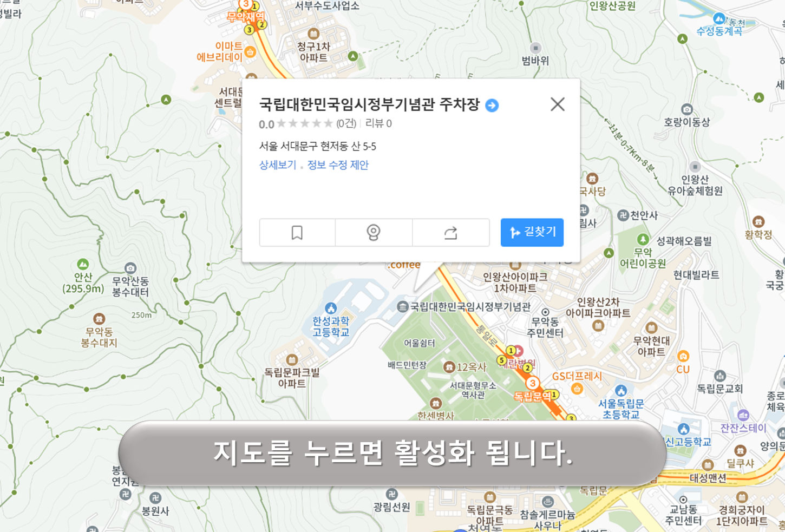This screenshot has height=532, width=785.
Task: Open roadview from the place card
Action: [374, 232]
